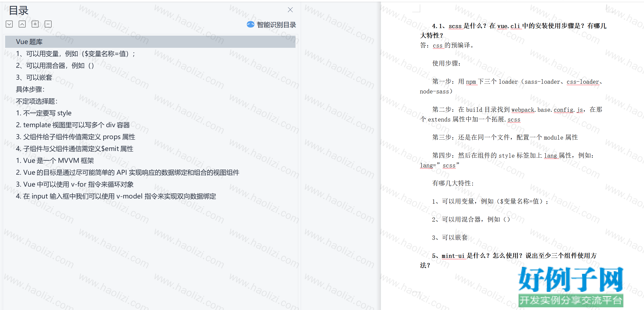Click the minus-box icon in outline toolbar
Viewport: 644px width, 310px height.
[x=48, y=24]
